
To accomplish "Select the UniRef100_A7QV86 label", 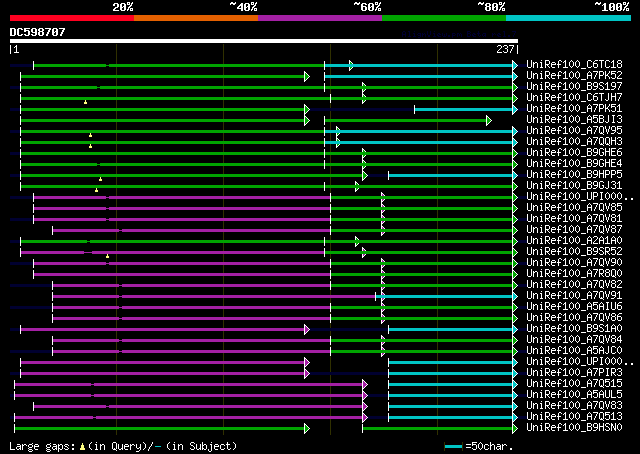I will pos(574,318).
